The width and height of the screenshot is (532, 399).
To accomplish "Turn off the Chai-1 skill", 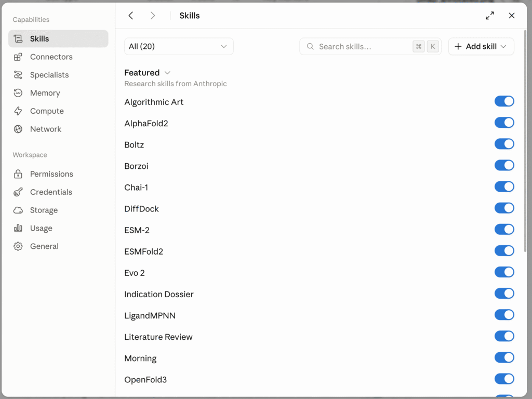I will 504,187.
